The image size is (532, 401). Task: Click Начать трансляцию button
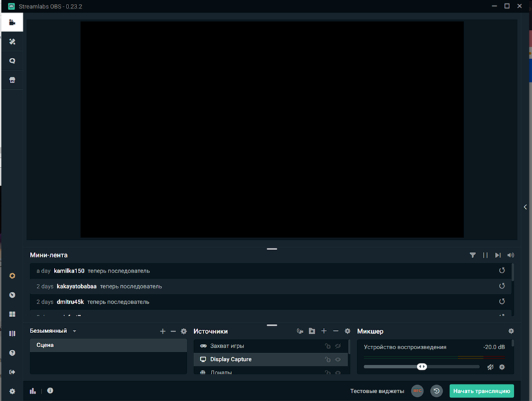[x=481, y=391]
